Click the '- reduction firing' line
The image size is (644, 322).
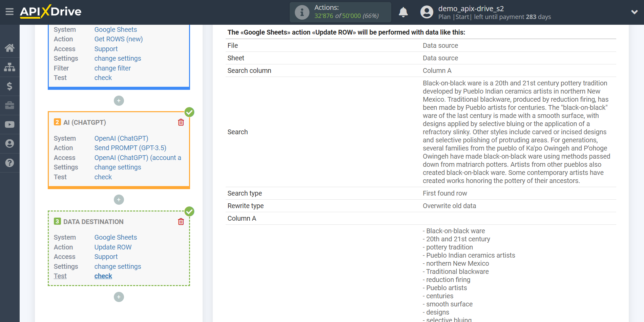tap(446, 280)
